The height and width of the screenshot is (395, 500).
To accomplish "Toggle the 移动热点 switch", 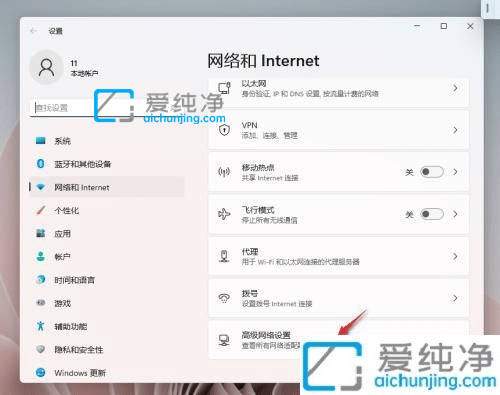I will pos(432,172).
